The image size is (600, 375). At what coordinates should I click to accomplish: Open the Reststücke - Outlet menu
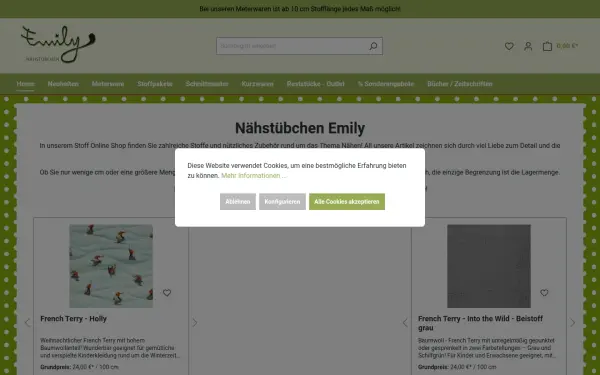316,84
